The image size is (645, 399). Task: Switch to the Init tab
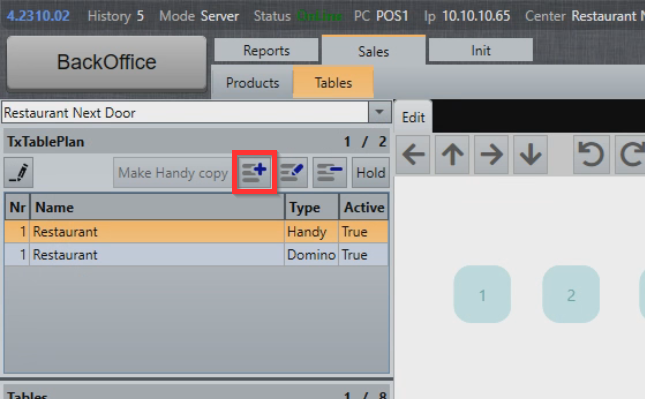point(480,51)
